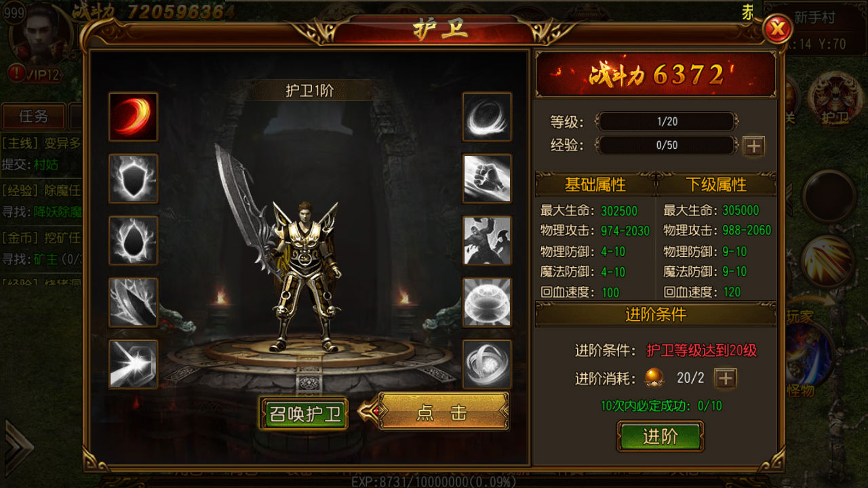Click the golden 点击 button
This screenshot has width=868, height=488.
coord(443,411)
